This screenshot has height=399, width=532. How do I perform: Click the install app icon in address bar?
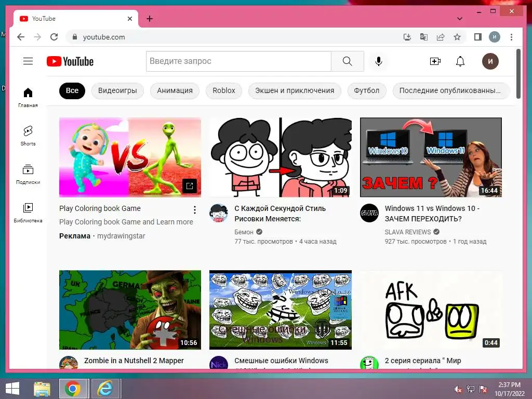pos(407,37)
